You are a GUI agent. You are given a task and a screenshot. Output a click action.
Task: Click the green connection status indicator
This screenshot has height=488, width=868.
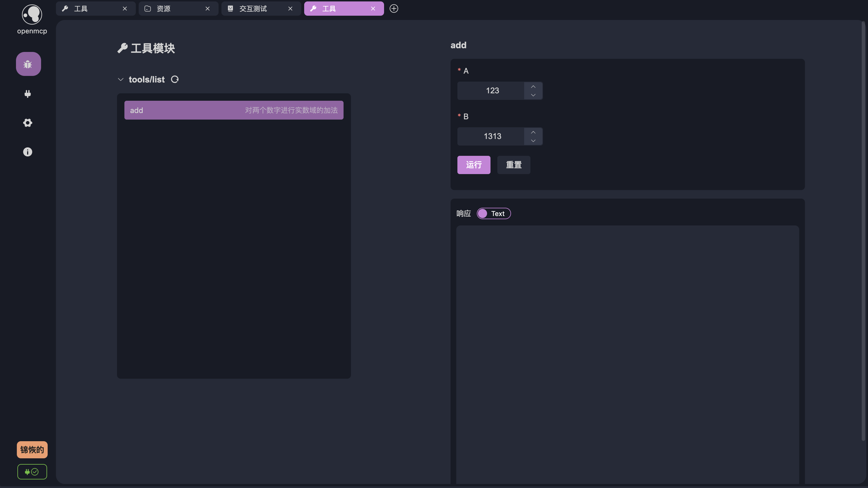click(x=32, y=471)
